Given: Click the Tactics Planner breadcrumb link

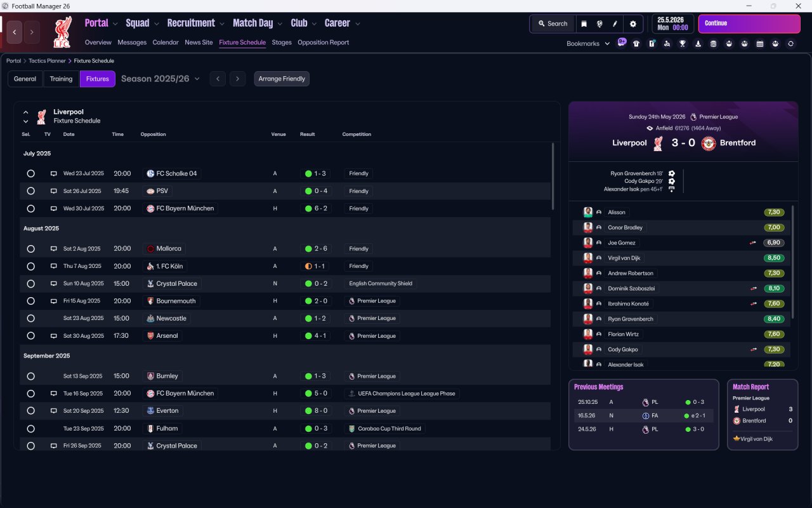Looking at the screenshot, I should point(48,61).
